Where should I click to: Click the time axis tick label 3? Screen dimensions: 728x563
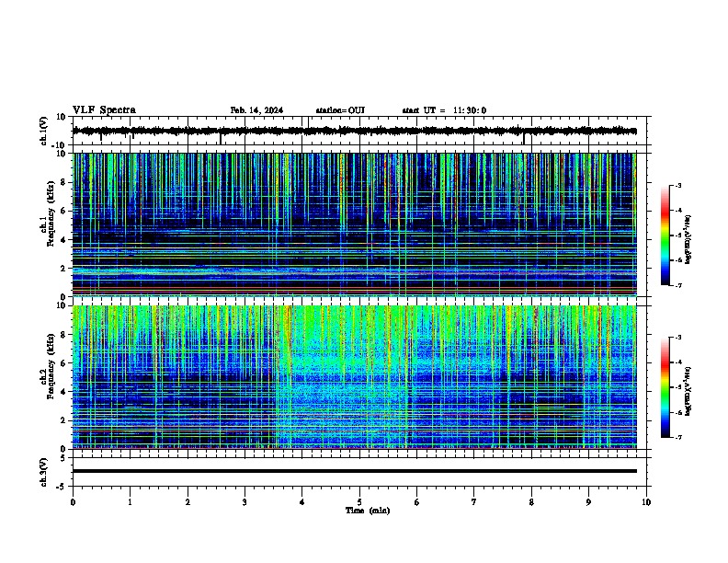tap(245, 502)
